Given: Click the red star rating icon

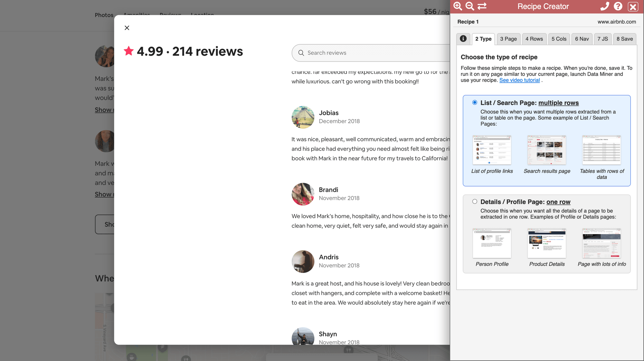Looking at the screenshot, I should pos(128,51).
